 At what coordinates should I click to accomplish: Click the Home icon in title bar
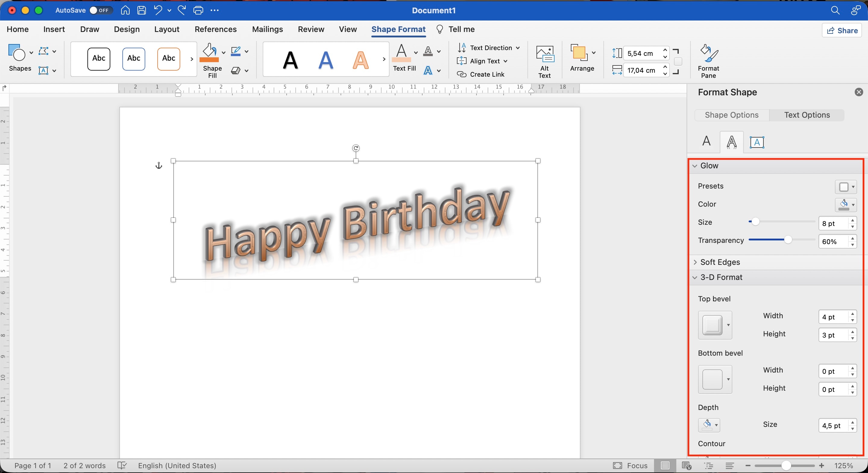125,10
